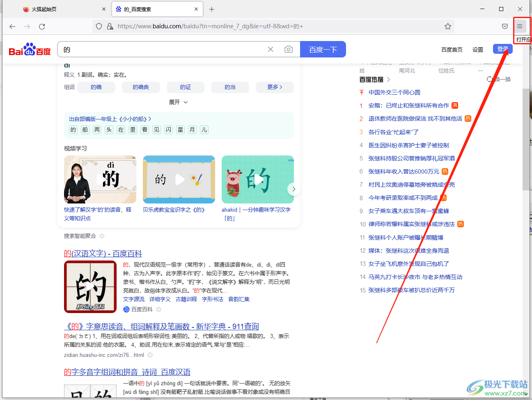Image resolution: width=532 pixels, height=400 pixels.
Task: Click the 百度百科 source icon
Action: 126,309
